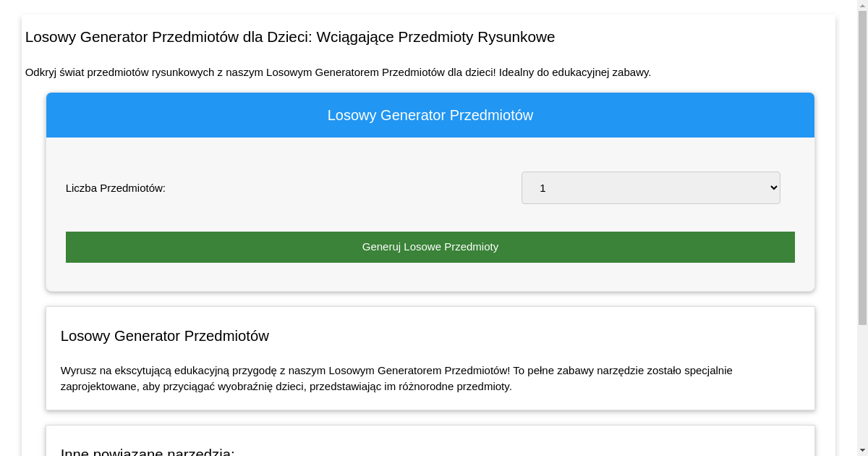868x456 pixels.
Task: Click the scrollbar down arrow
Action: (x=862, y=450)
